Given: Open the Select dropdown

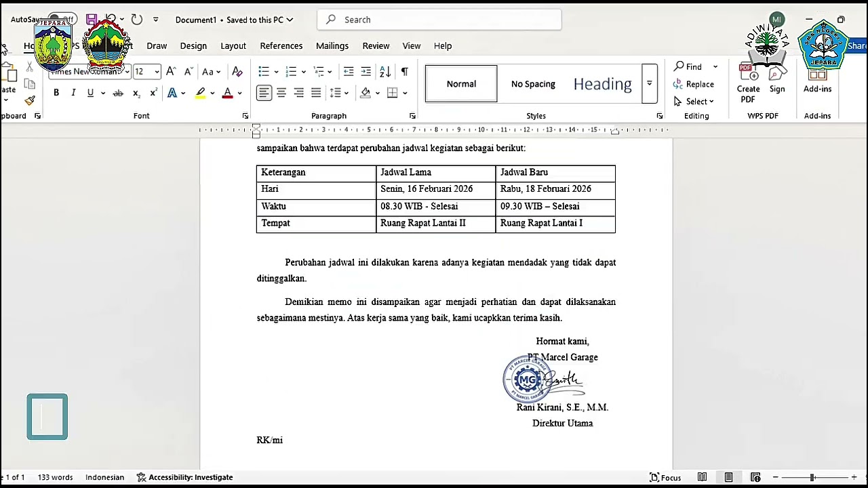Looking at the screenshot, I should click(693, 101).
